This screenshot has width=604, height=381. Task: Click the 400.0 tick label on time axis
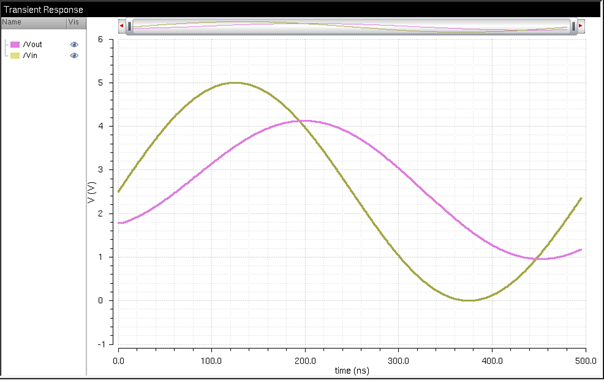492,361
